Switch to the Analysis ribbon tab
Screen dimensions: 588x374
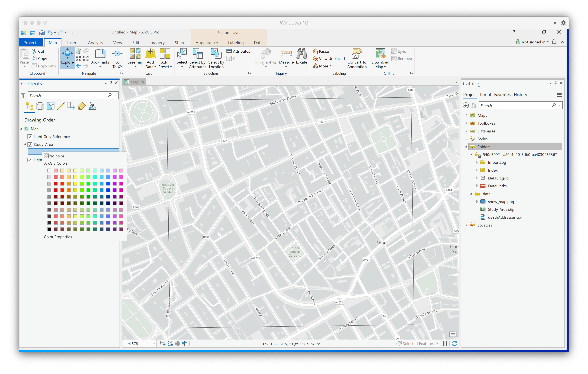95,43
